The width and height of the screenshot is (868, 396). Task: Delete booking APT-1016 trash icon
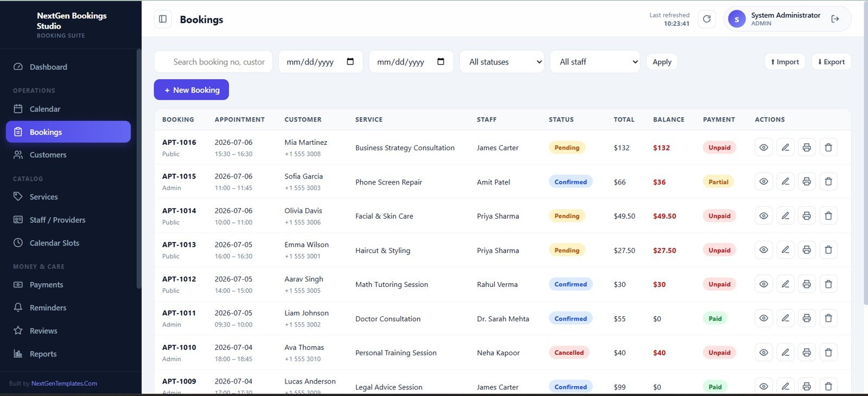(828, 148)
